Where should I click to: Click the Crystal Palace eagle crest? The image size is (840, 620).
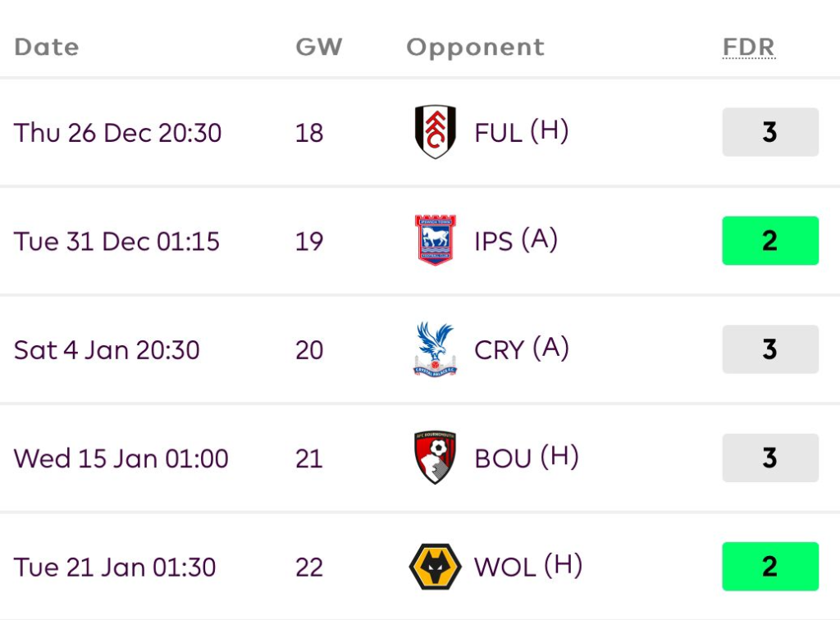(x=435, y=349)
